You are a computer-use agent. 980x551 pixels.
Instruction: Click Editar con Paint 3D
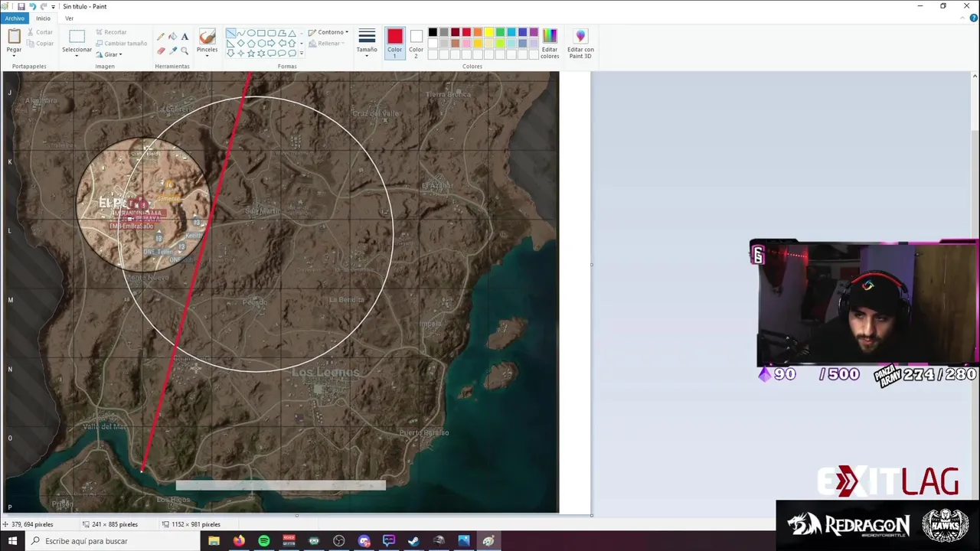580,43
